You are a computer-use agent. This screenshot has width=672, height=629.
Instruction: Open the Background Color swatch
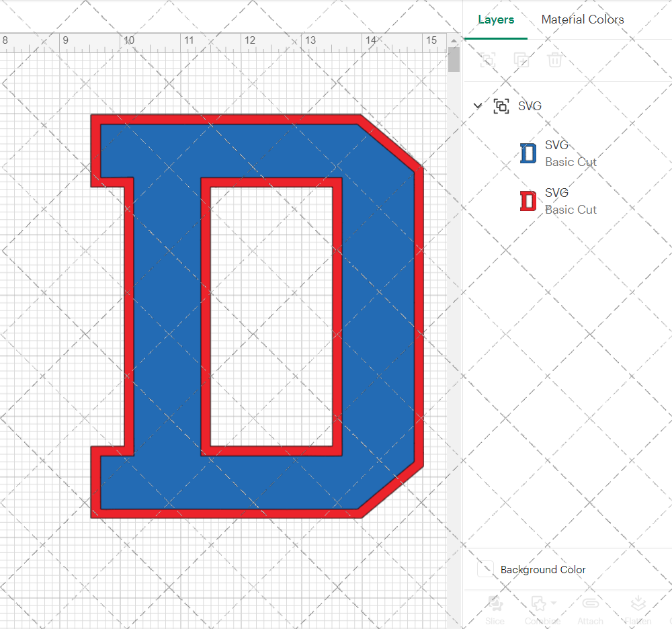coord(486,569)
